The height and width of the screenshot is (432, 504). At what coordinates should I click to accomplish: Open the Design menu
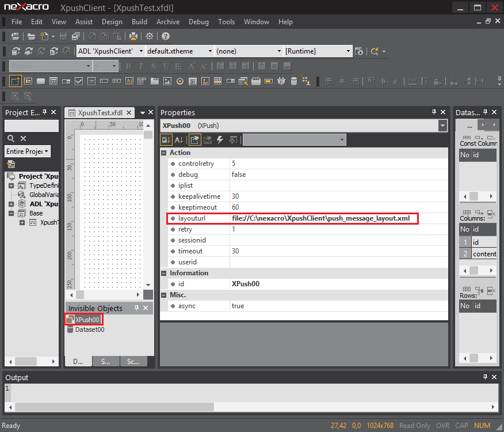point(112,22)
